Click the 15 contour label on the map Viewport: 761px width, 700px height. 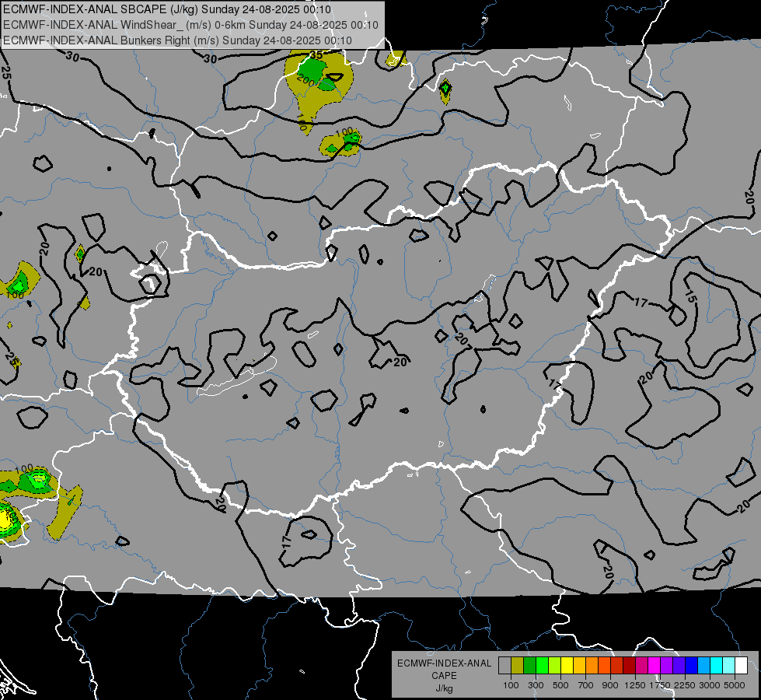[x=690, y=296]
